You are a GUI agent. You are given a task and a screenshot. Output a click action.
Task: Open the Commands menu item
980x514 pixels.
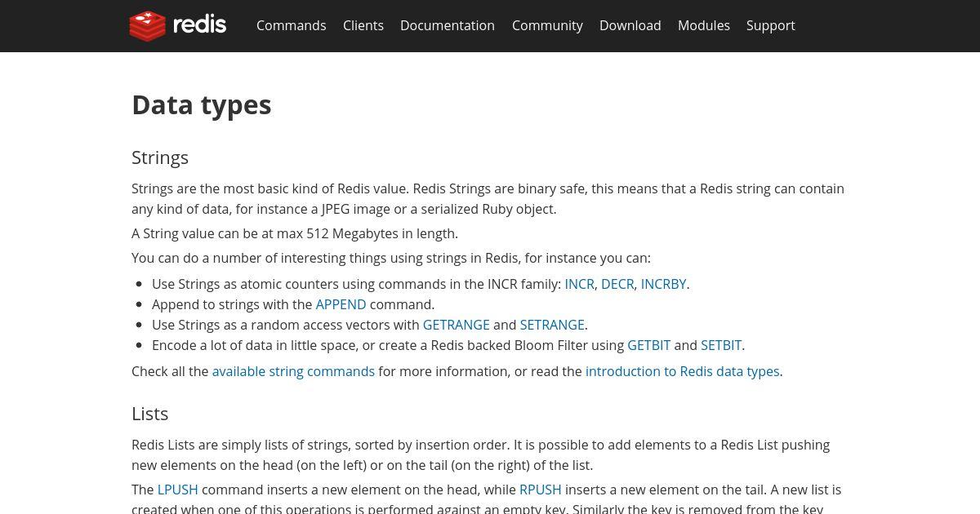point(291,25)
